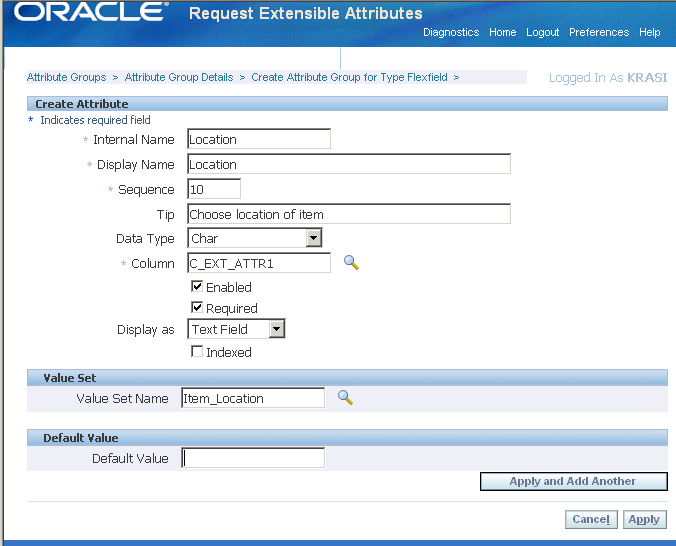676x546 pixels.
Task: Open the Data Type dropdown
Action: coord(255,238)
